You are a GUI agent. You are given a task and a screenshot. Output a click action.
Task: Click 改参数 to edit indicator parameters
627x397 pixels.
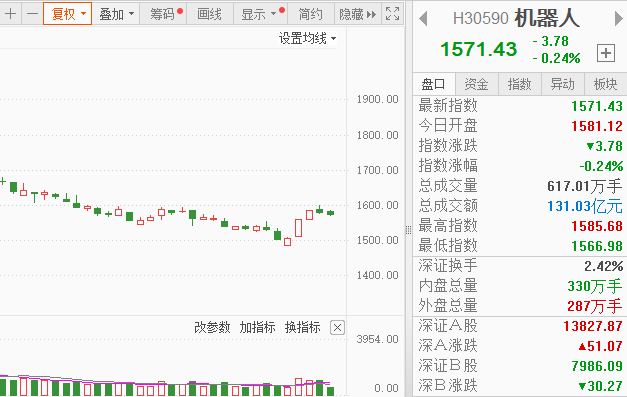pos(212,327)
